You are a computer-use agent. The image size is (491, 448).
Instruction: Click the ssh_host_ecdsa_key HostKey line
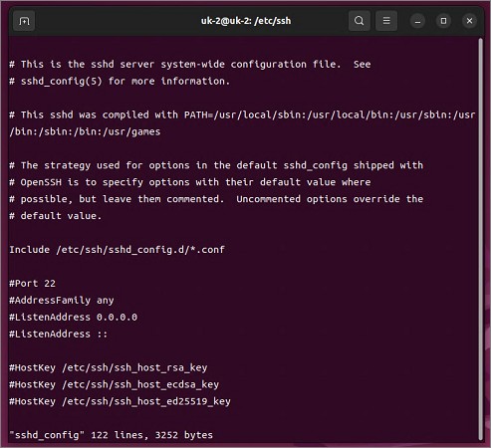(114, 384)
